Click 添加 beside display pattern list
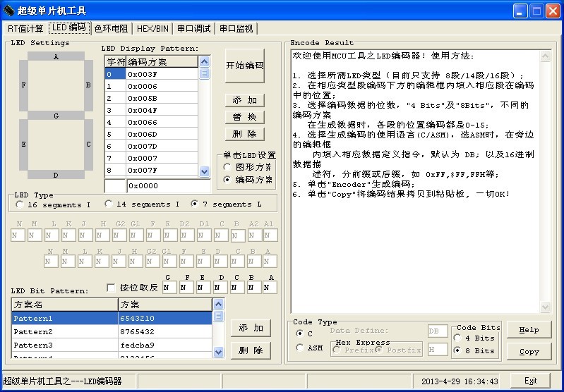Image resolution: width=564 pixels, height=392 pixels. coord(245,100)
